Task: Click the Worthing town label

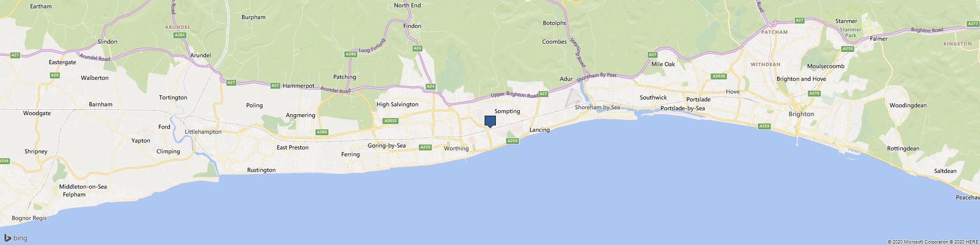Action: [x=456, y=148]
